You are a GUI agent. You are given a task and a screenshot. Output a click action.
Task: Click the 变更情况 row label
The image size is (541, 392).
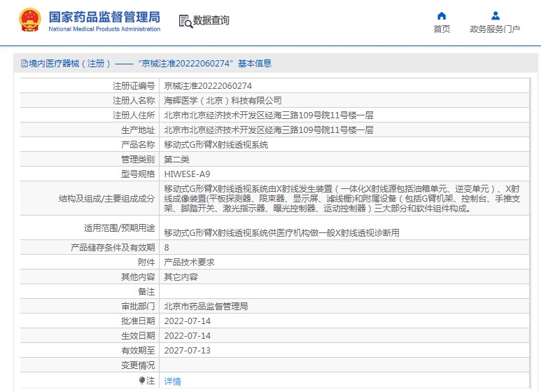pos(138,365)
